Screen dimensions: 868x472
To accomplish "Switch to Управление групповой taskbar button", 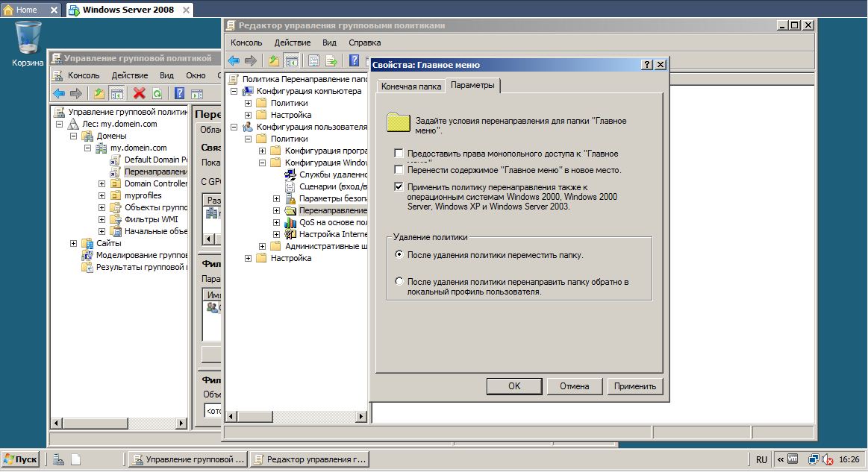I will coord(189,459).
